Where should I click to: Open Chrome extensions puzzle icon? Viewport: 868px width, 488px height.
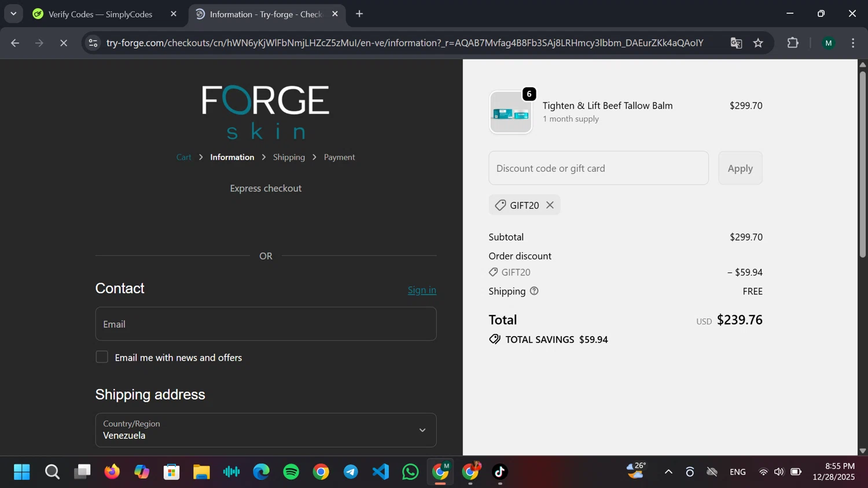[x=793, y=43]
